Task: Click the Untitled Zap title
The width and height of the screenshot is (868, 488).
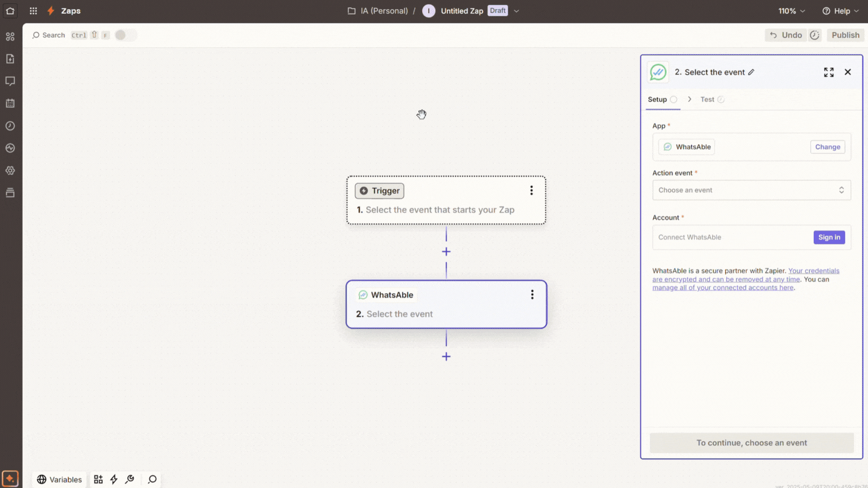Action: (462, 11)
